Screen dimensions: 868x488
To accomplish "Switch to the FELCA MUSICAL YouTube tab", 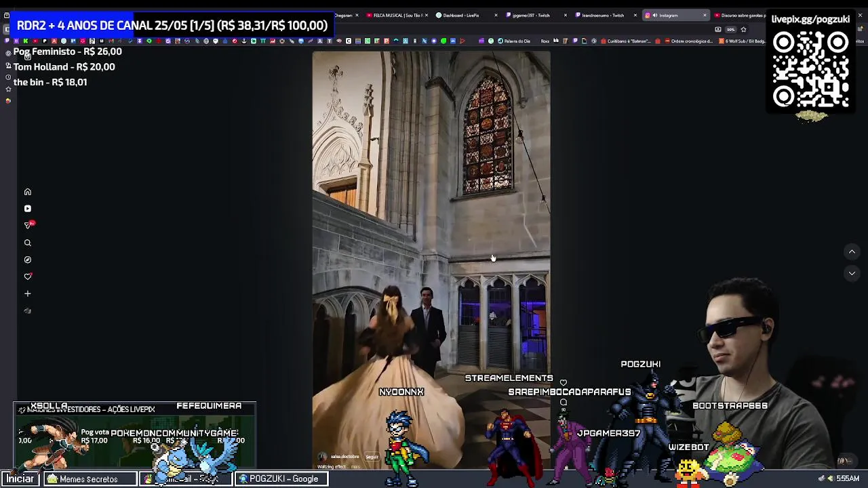I will point(397,15).
